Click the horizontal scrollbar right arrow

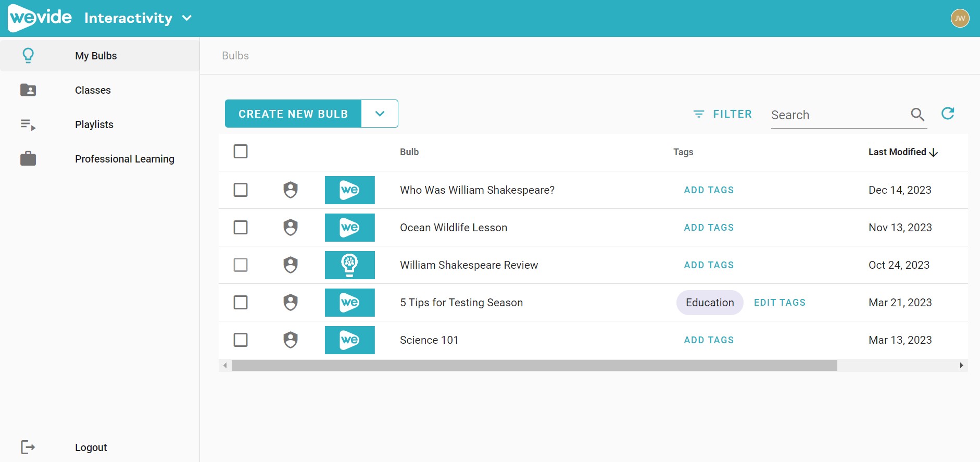point(961,366)
